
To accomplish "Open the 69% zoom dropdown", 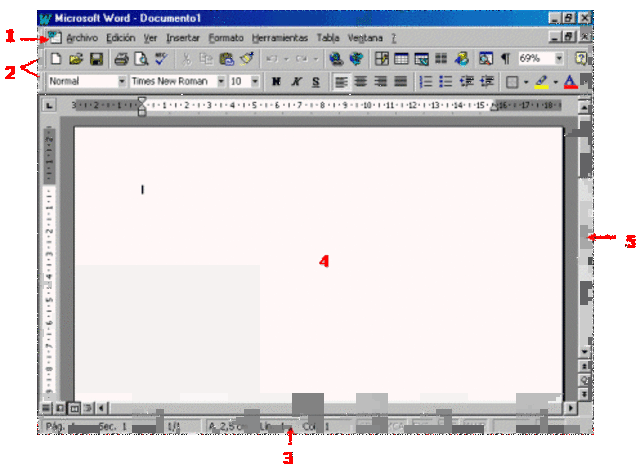I will coord(559,59).
